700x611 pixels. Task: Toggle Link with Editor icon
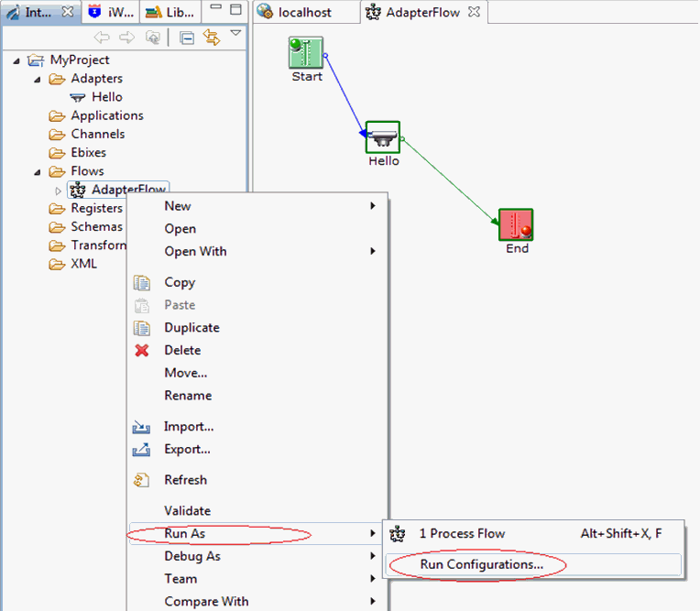point(212,37)
